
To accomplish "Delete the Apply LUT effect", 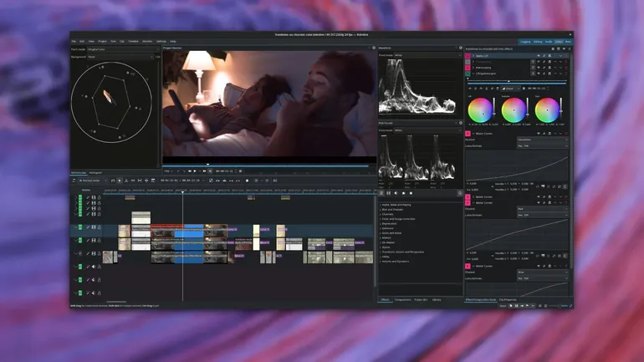I will click(565, 56).
